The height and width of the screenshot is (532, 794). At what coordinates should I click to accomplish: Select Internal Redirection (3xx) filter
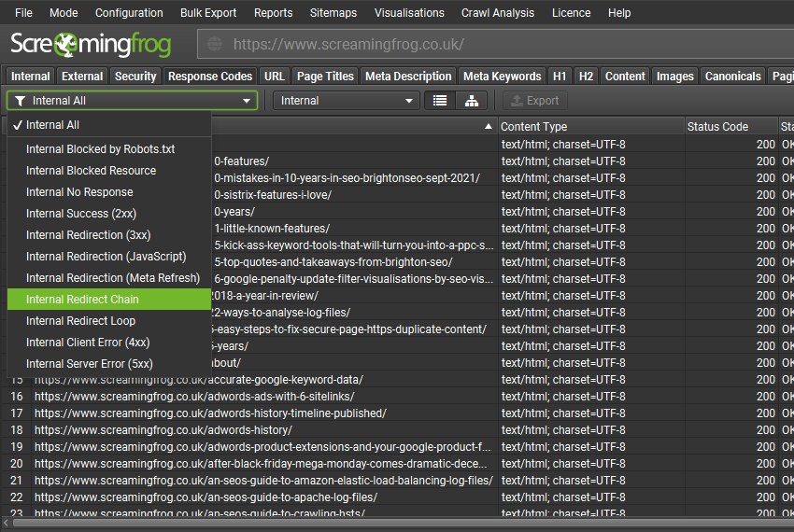[x=109, y=235]
